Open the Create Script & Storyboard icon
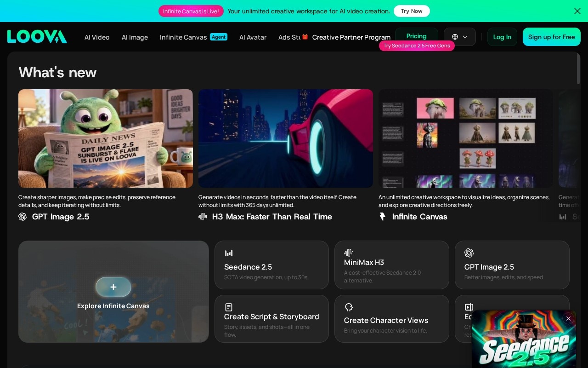This screenshot has height=368, width=588. 229,307
